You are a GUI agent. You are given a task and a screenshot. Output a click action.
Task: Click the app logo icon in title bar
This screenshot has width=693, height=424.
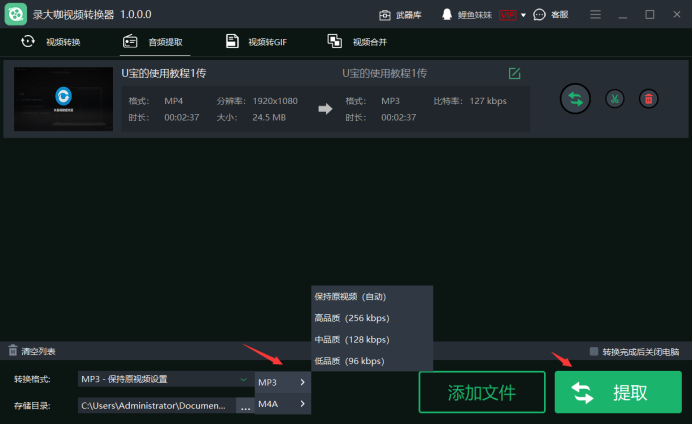point(15,14)
